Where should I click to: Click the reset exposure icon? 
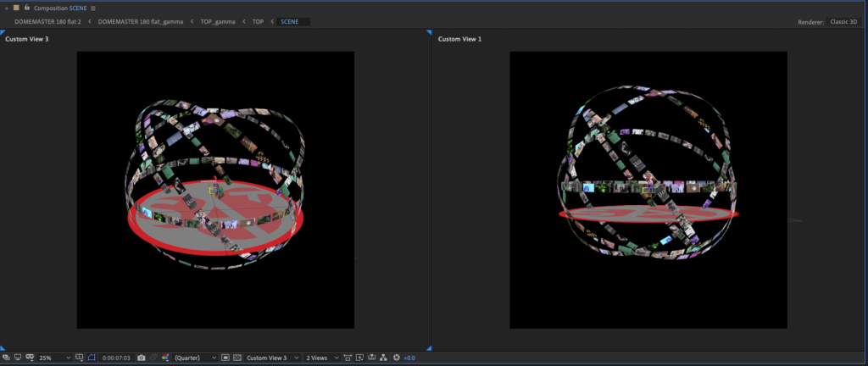tap(396, 358)
